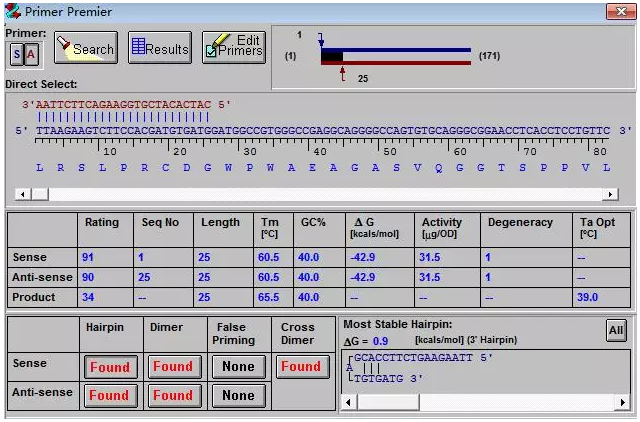Click the hairpin ΔG value 0.9
Screen dimensions: 640x422
click(380, 341)
